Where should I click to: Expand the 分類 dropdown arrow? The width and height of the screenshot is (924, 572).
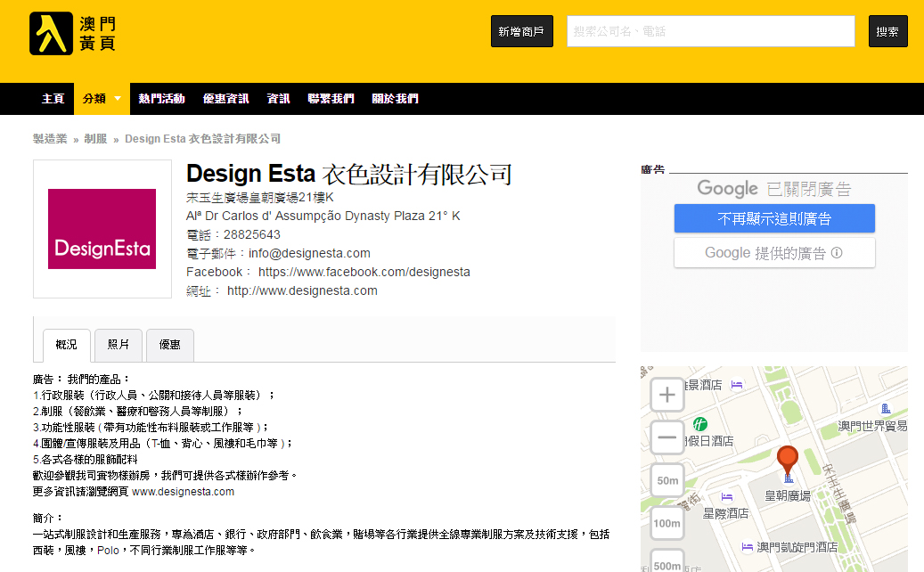pos(118,98)
